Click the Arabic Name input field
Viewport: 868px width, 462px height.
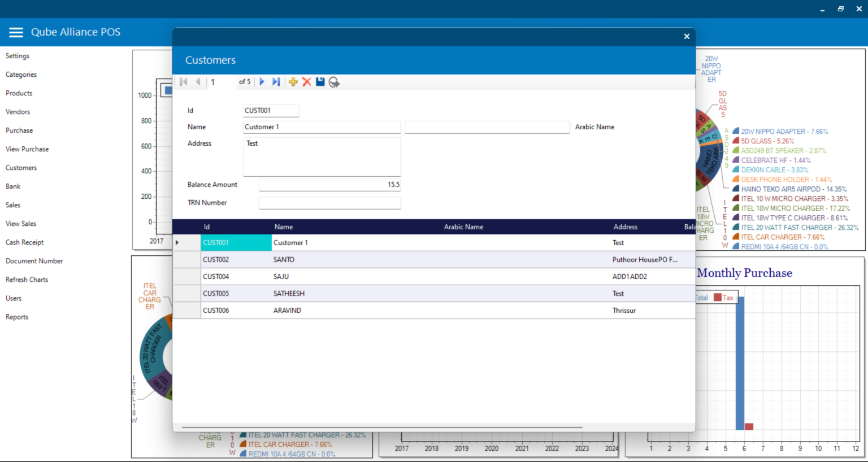(x=487, y=127)
